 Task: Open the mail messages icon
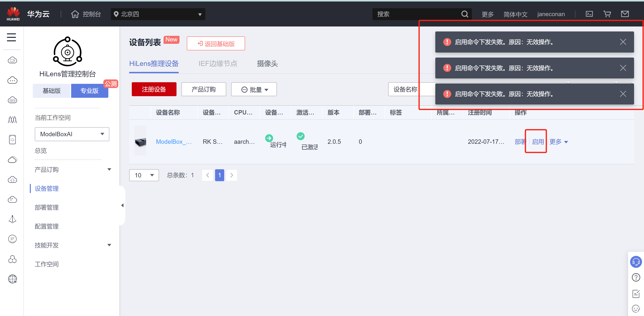pyautogui.click(x=625, y=14)
